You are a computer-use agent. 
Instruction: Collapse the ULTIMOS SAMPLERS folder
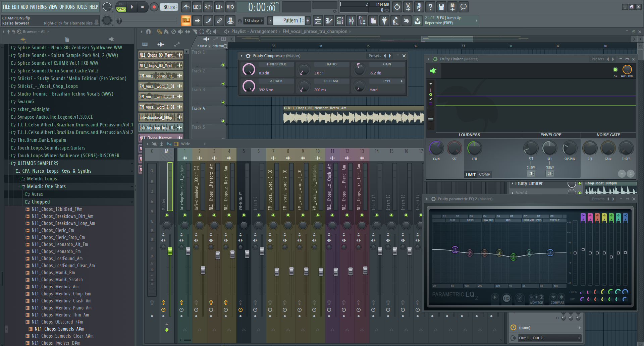point(38,163)
